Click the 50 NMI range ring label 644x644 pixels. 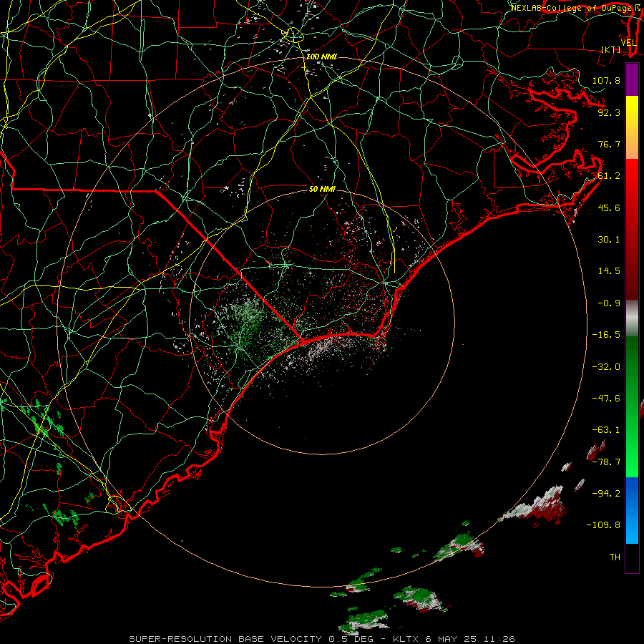(x=322, y=189)
